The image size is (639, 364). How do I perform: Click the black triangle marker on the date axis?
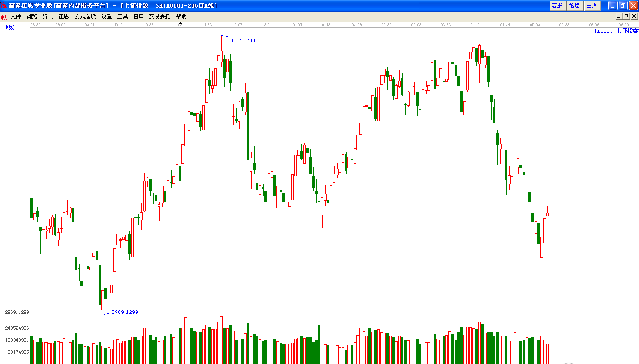point(180,23)
